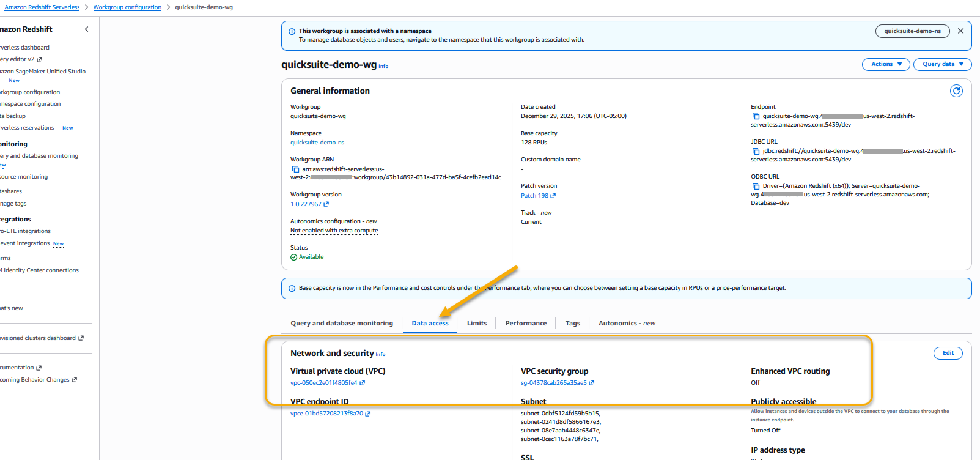Open Data backup in sidebar
The image size is (980, 460).
[13, 116]
